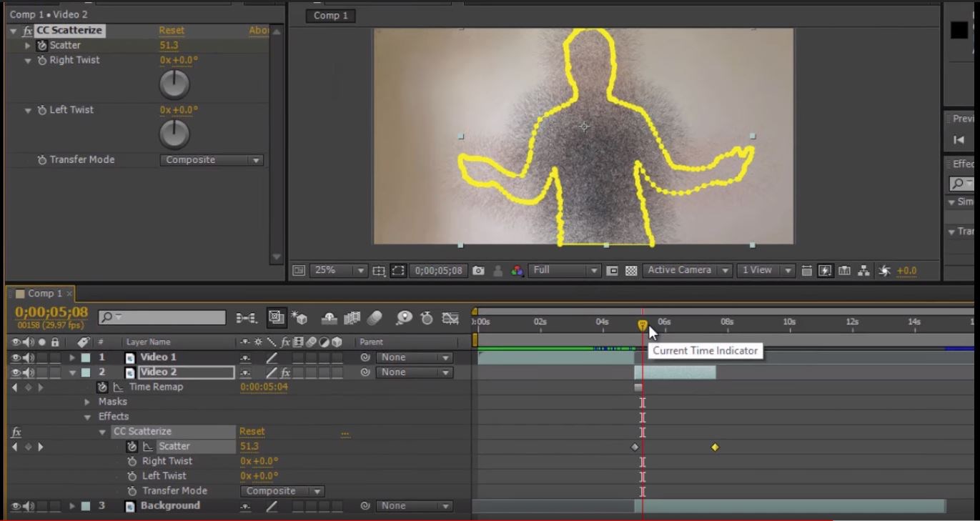The width and height of the screenshot is (980, 521).
Task: Click Show Channel color icon in viewer
Action: click(517, 271)
